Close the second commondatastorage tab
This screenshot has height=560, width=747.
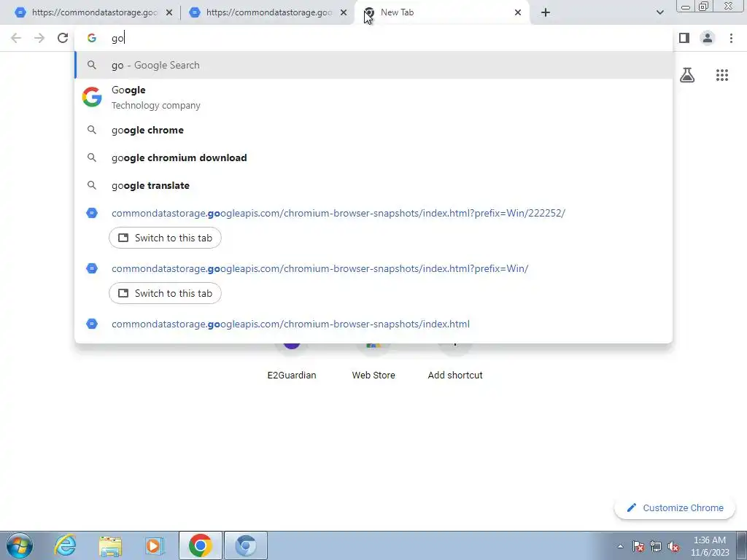344,12
